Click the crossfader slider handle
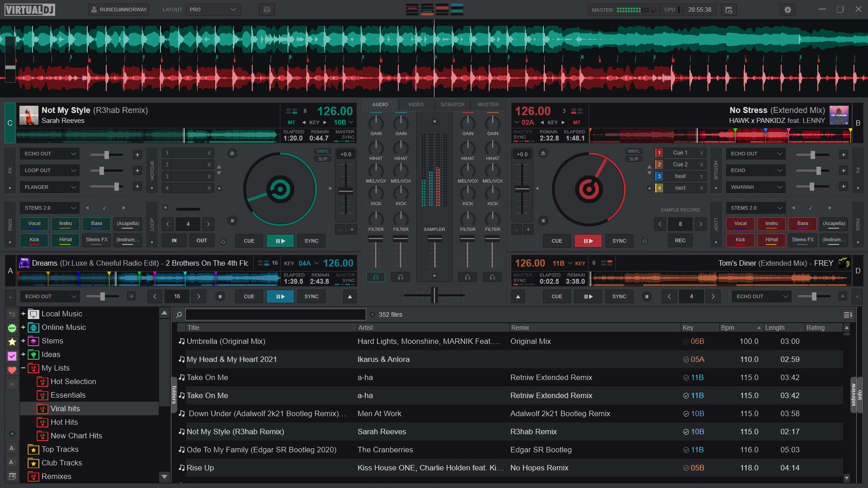This screenshot has height=488, width=868. [x=434, y=295]
